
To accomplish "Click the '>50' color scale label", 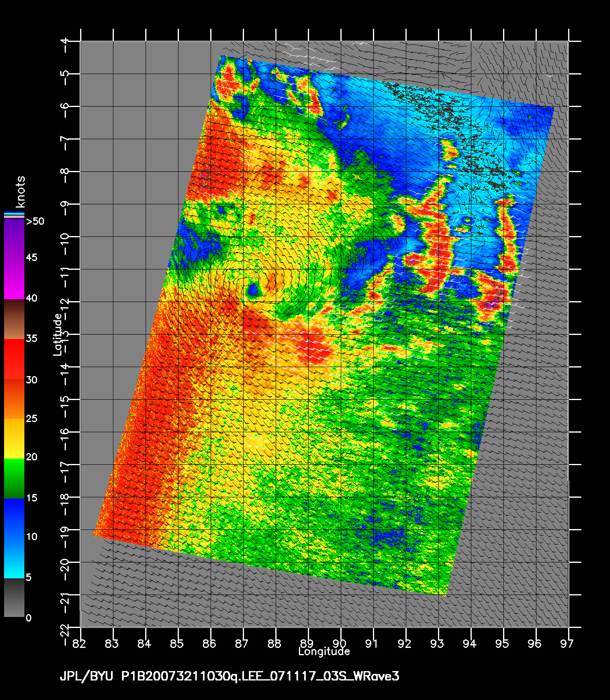I will (35, 221).
